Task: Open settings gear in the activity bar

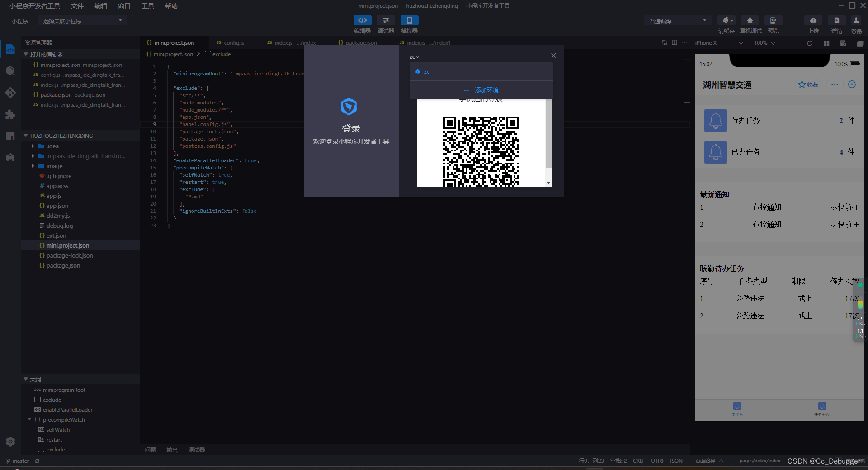Action: click(x=10, y=442)
